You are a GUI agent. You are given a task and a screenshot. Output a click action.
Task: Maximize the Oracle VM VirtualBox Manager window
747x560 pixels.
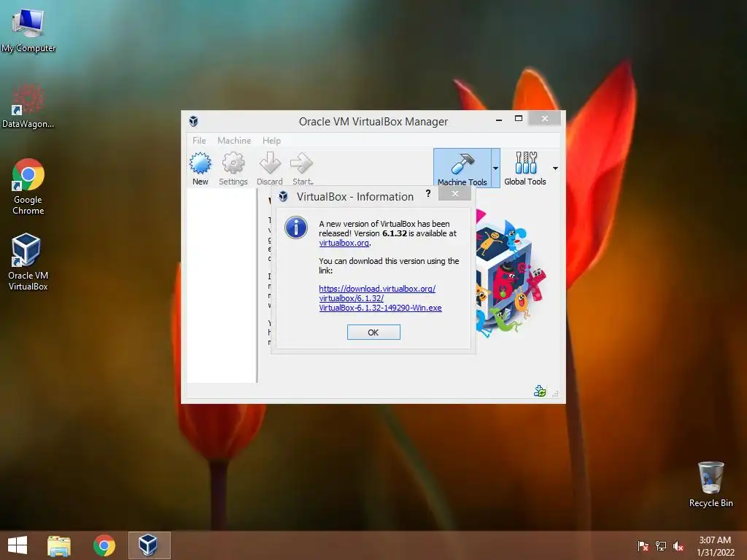click(519, 119)
